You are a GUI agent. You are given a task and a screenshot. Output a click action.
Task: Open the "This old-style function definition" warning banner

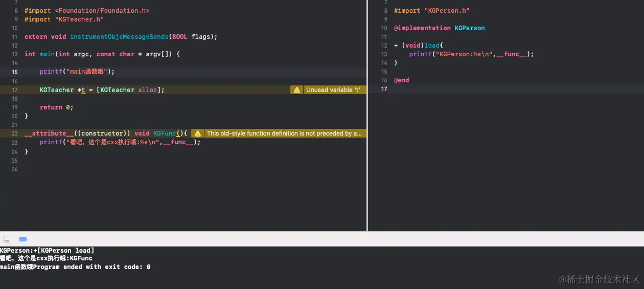pos(284,134)
